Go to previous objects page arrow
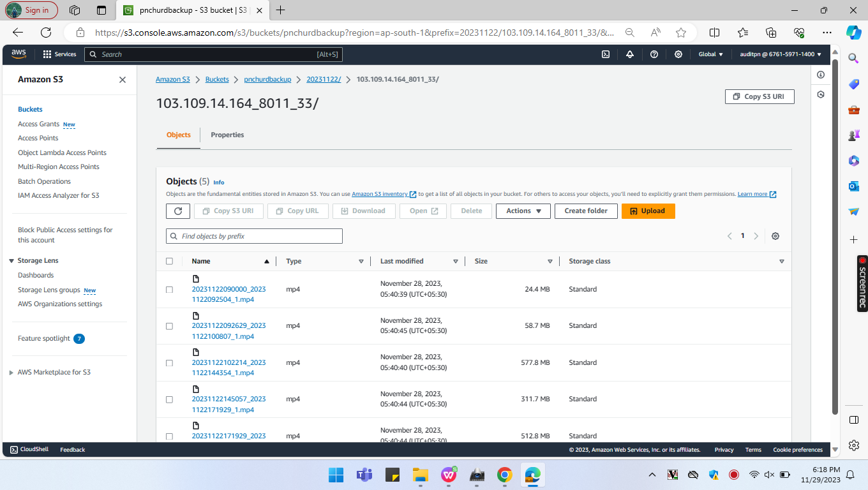 point(730,236)
